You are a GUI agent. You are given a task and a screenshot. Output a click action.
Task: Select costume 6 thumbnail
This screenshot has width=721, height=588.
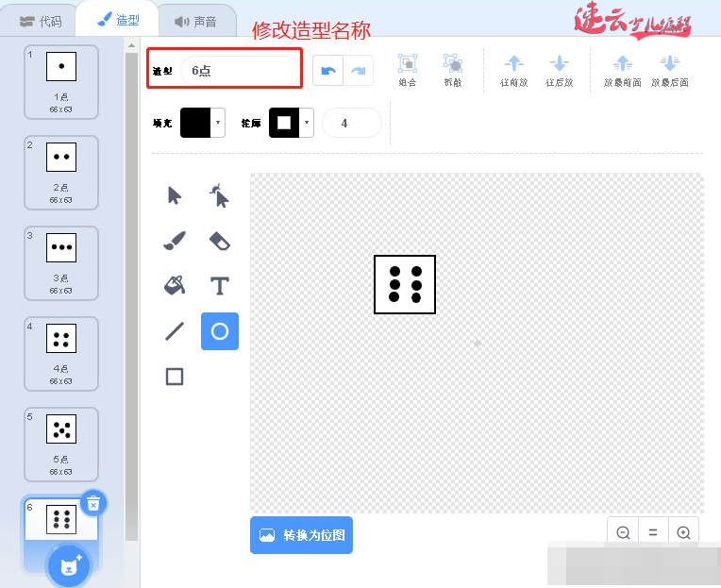tap(61, 520)
